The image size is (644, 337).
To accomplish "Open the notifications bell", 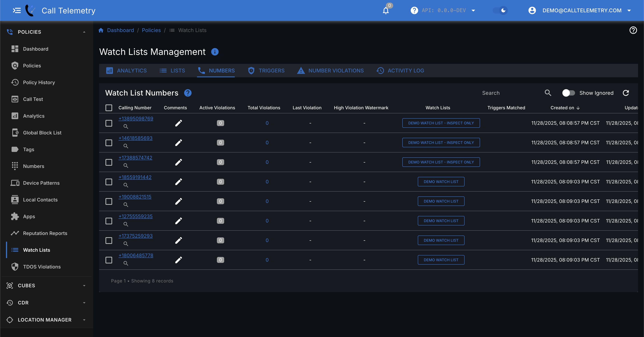I will 386,10.
